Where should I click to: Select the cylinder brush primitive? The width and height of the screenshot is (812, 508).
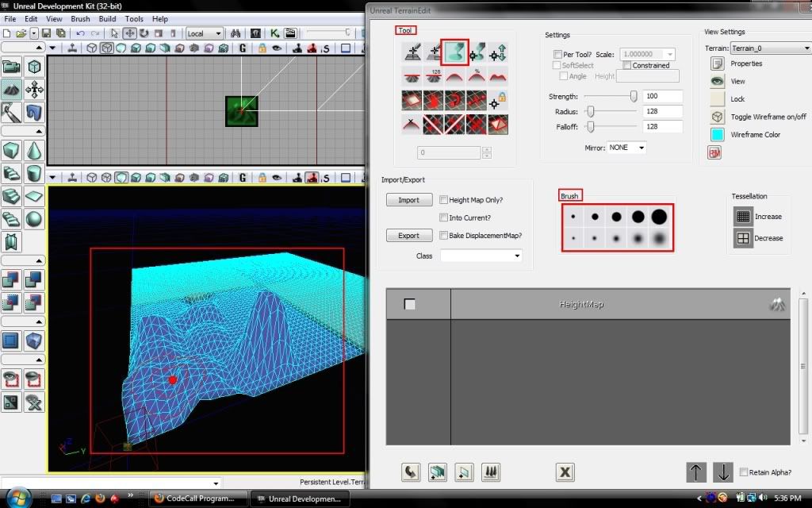(34, 173)
